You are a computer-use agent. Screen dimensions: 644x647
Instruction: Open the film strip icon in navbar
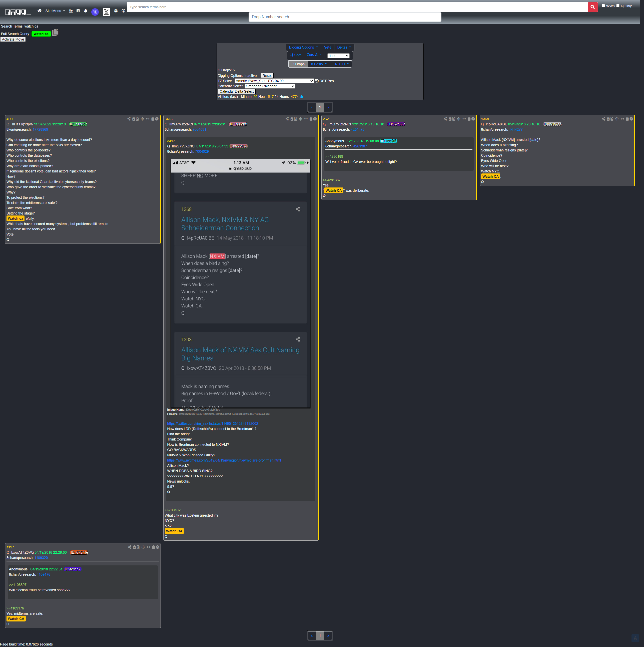pyautogui.click(x=78, y=11)
